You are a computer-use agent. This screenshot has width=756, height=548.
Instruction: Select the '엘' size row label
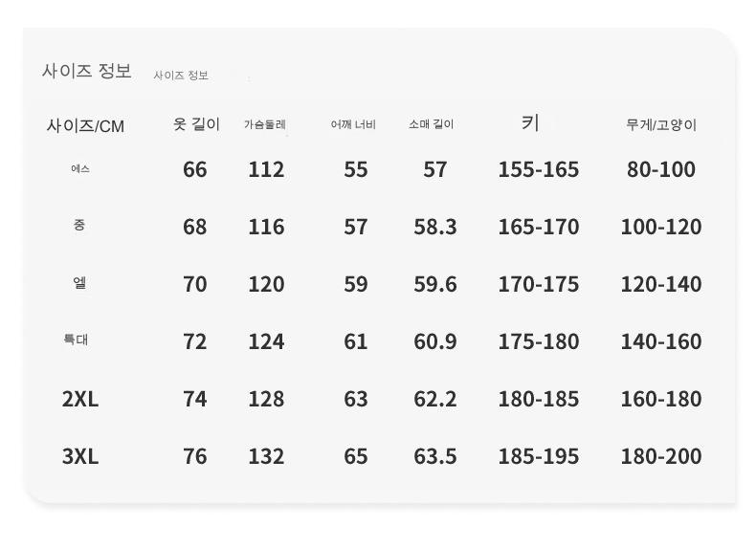(80, 283)
